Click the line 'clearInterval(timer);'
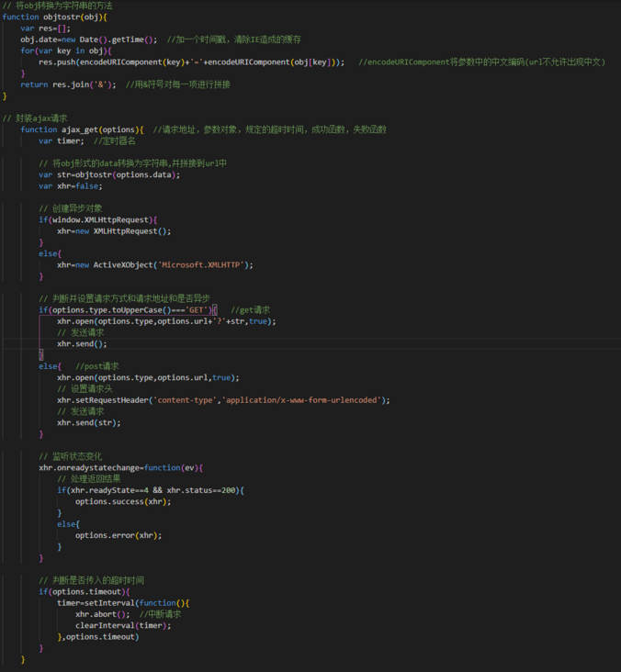Viewport: 621px width, 672px height. coord(123,625)
